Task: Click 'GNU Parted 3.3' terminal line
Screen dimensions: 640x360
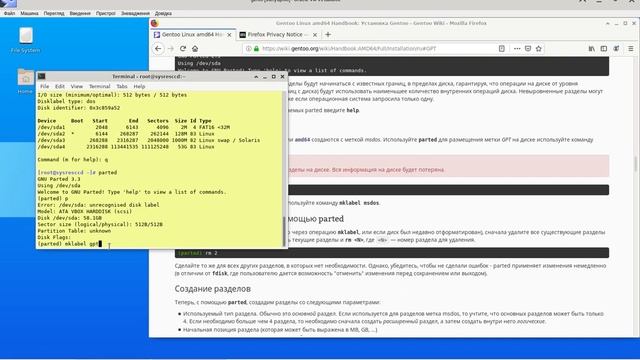Action: point(59,179)
